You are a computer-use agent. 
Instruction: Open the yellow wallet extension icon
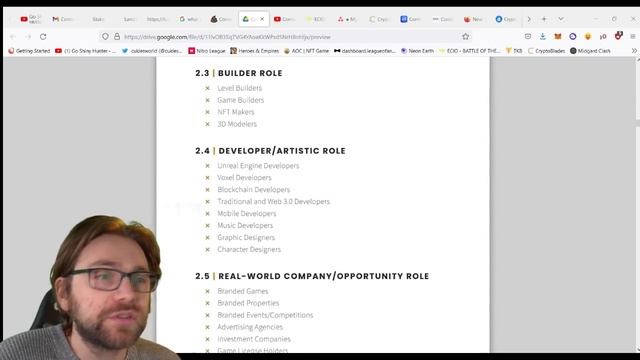click(x=588, y=36)
